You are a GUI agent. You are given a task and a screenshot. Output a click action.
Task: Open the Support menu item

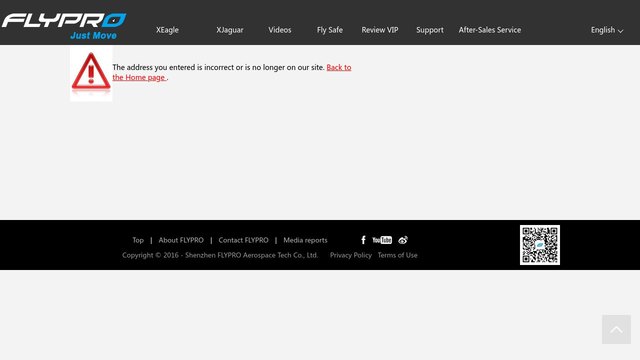click(x=430, y=30)
